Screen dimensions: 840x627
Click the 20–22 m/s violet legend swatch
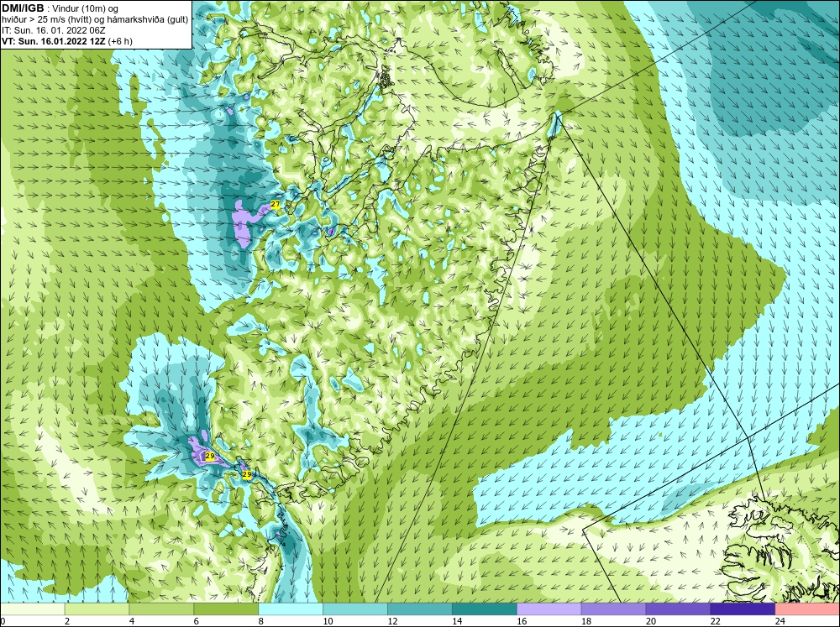[678, 609]
